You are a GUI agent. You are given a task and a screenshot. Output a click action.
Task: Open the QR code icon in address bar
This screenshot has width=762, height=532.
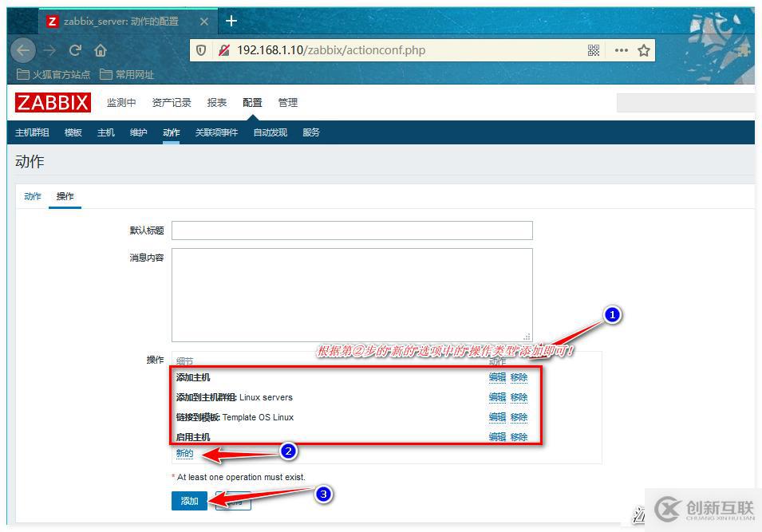(594, 50)
